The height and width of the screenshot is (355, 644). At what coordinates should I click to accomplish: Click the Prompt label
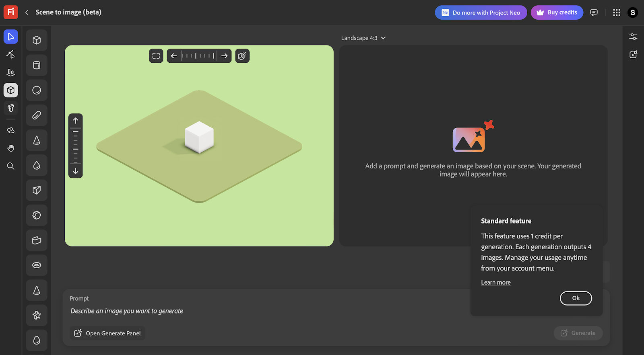[79, 299]
